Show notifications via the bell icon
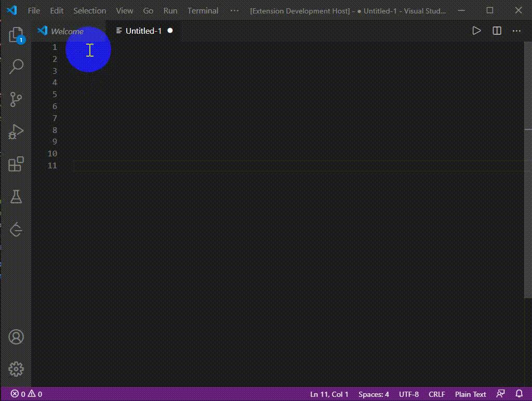This screenshot has height=401, width=532. coord(520,394)
